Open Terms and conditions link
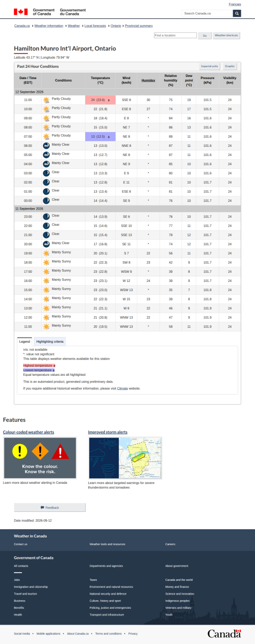The height and width of the screenshot is (644, 255). coord(109,633)
